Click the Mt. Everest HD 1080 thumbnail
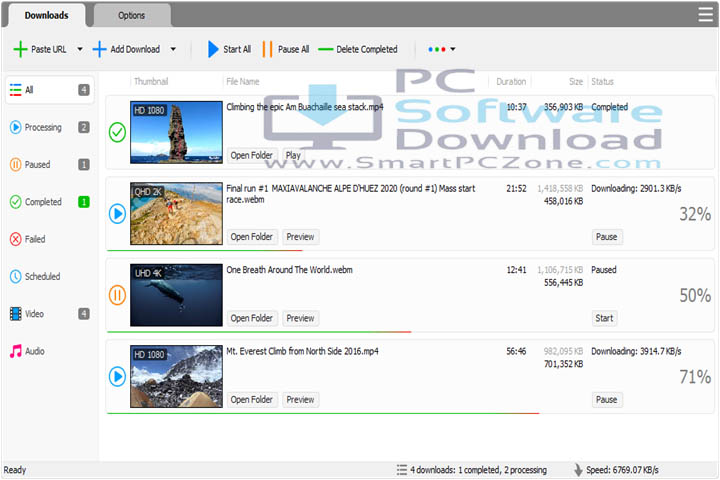 [176, 376]
